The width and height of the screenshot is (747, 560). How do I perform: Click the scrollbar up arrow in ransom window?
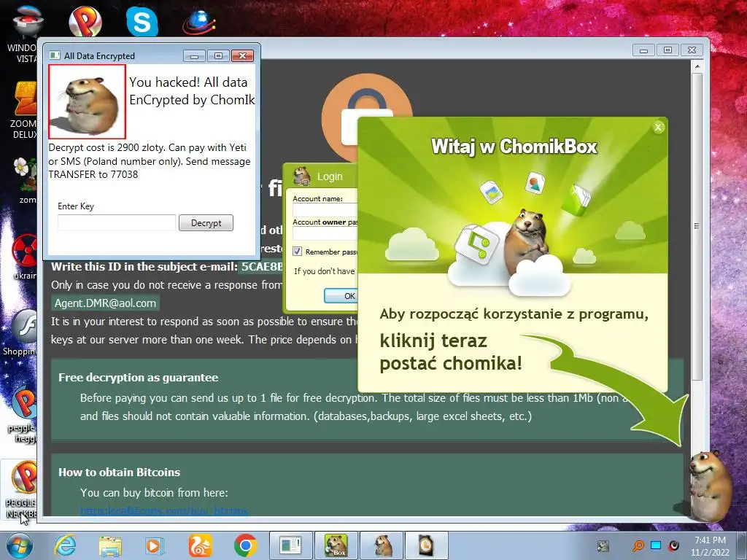(x=697, y=66)
